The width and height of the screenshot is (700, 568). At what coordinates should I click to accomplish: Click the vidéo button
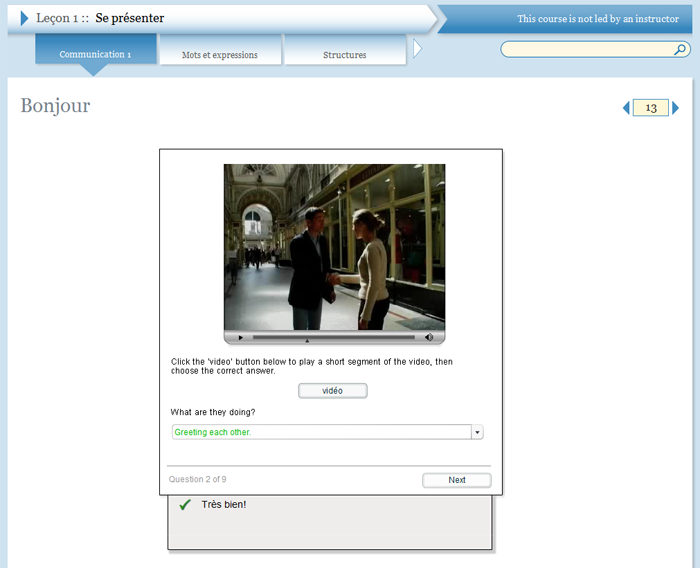(333, 391)
